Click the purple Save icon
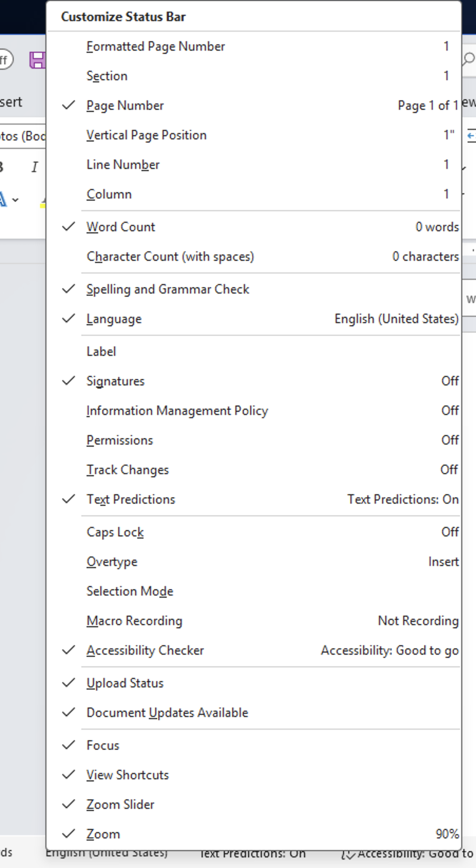This screenshot has height=868, width=476. pyautogui.click(x=37, y=60)
